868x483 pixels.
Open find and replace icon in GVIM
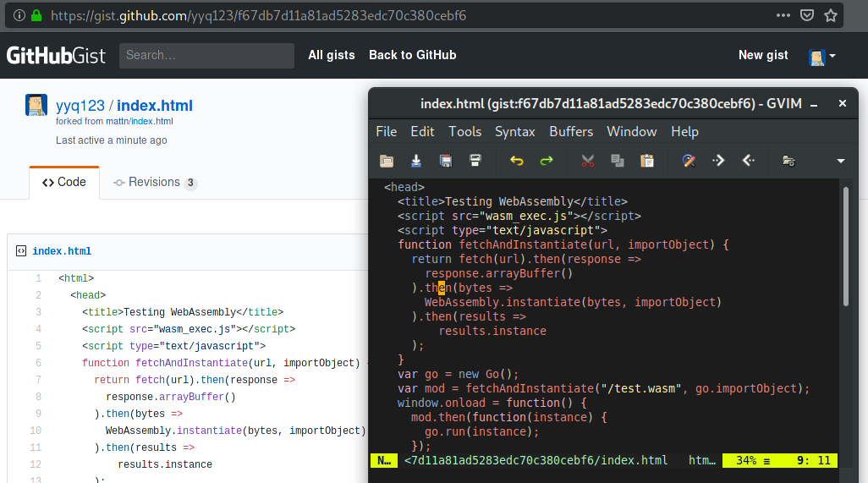pyautogui.click(x=689, y=161)
